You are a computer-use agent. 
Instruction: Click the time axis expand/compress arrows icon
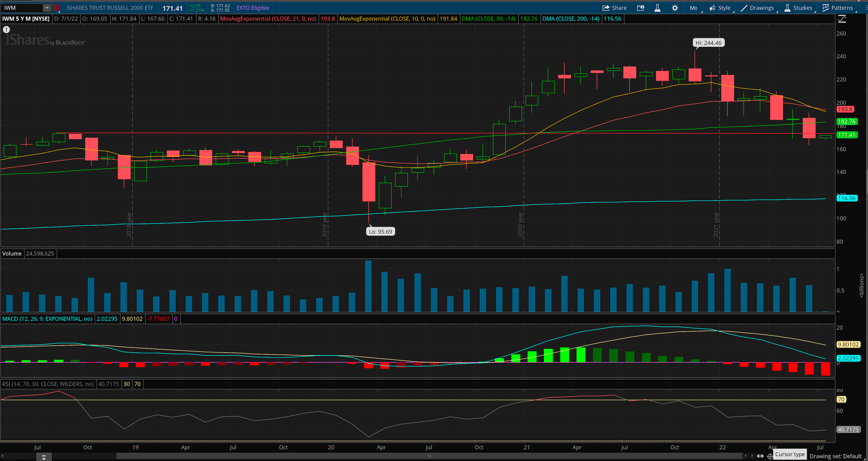coord(760,456)
